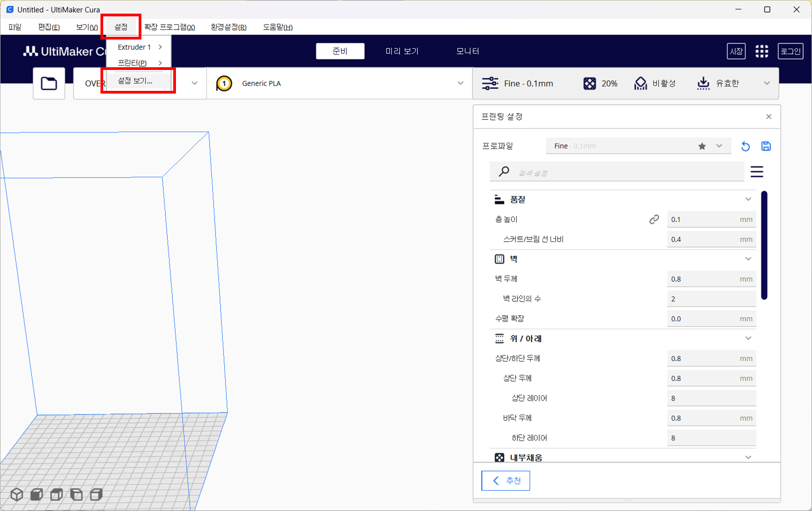Click the layer height link chain icon
Image resolution: width=812 pixels, height=511 pixels.
pyautogui.click(x=654, y=219)
